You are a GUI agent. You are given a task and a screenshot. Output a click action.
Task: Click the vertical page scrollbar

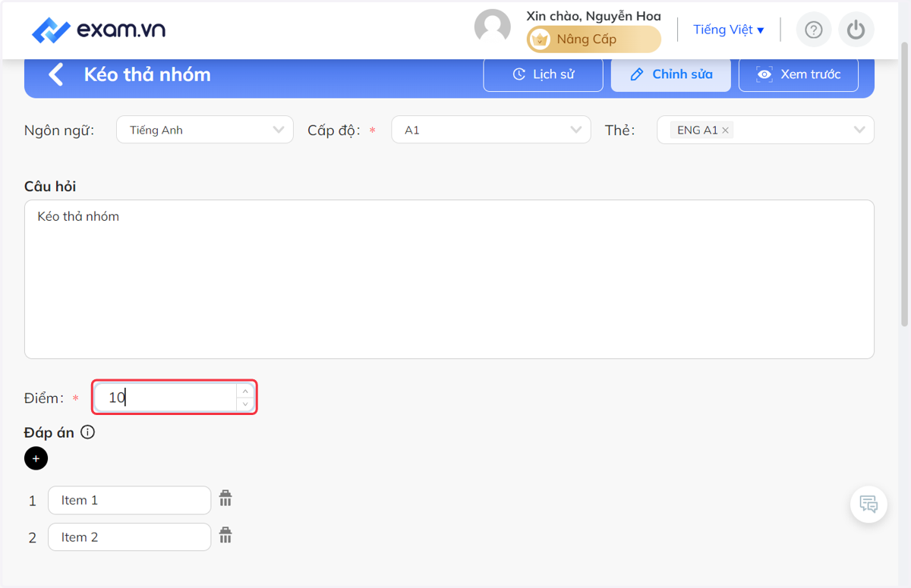904,184
